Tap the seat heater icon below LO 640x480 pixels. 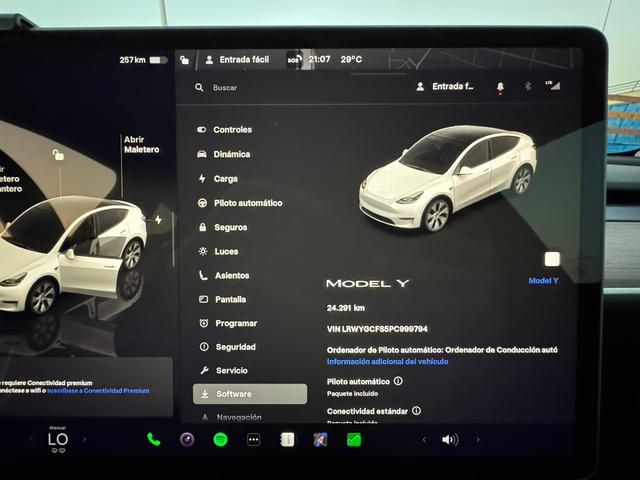pos(58,450)
